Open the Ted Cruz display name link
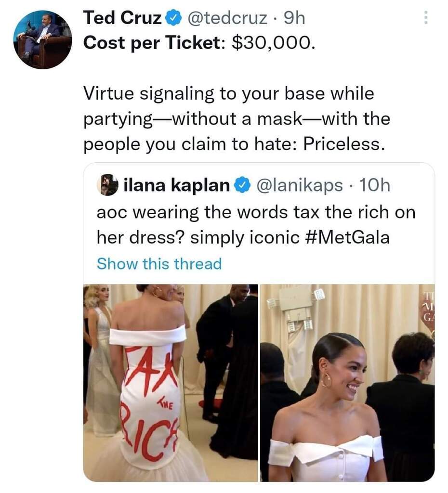The height and width of the screenshot is (493, 448). [x=123, y=19]
